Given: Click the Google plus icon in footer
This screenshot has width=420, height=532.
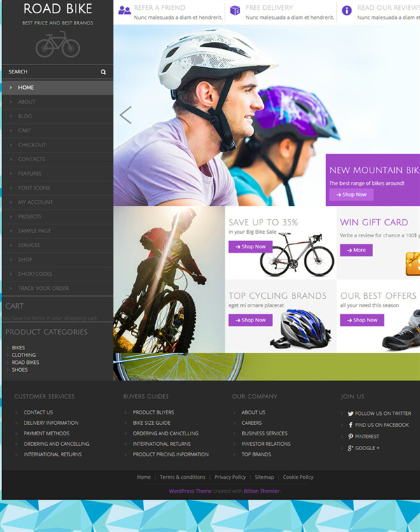Looking at the screenshot, I should pyautogui.click(x=351, y=448).
